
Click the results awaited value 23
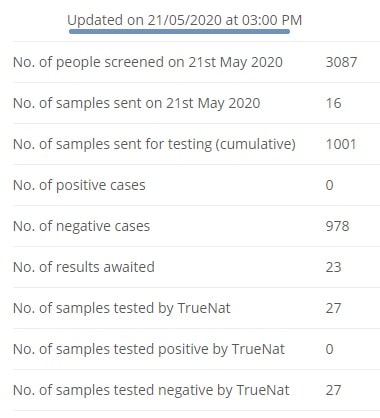tap(333, 267)
